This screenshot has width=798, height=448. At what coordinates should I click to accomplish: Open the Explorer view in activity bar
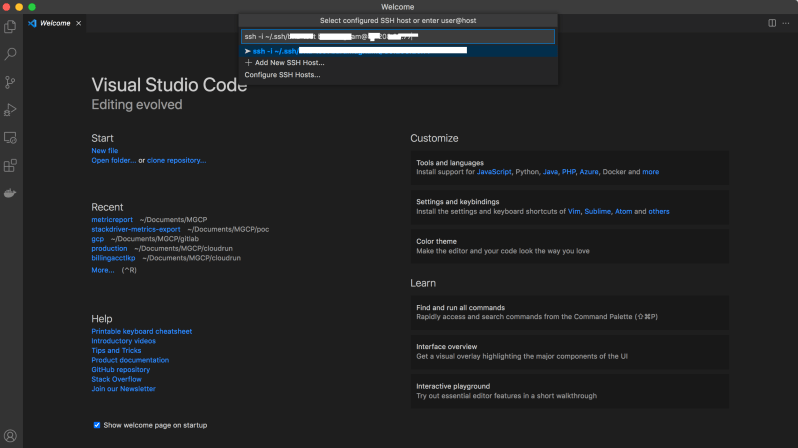point(10,26)
